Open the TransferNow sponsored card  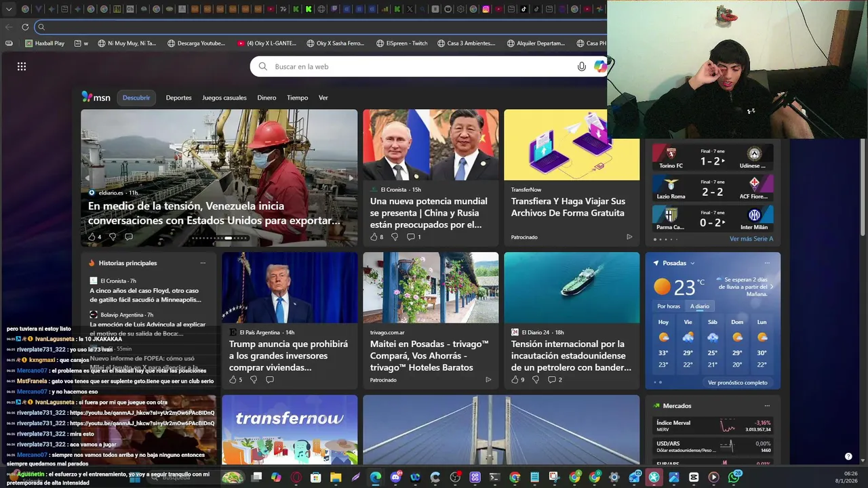pos(572,176)
